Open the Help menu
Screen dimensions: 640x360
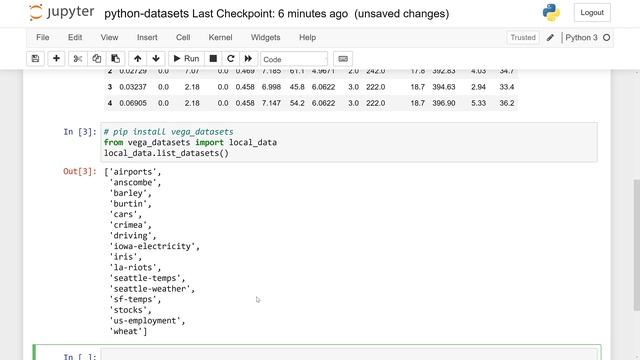pyautogui.click(x=307, y=37)
